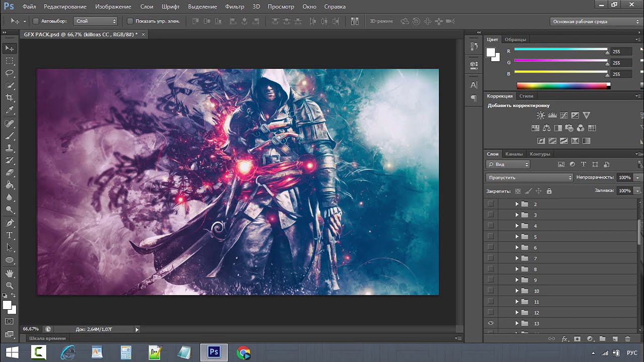Expand layer group 11
Viewport: 644px width, 362px height.
(x=517, y=302)
